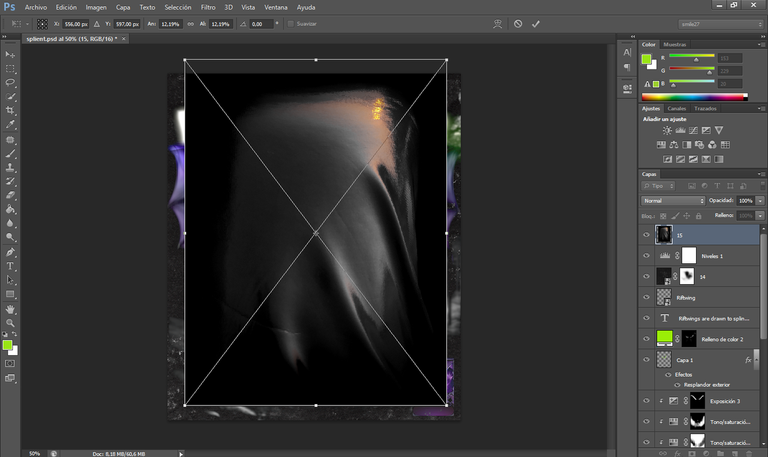The image size is (768, 457).
Task: Open the status bar info arrow
Action: (x=181, y=454)
